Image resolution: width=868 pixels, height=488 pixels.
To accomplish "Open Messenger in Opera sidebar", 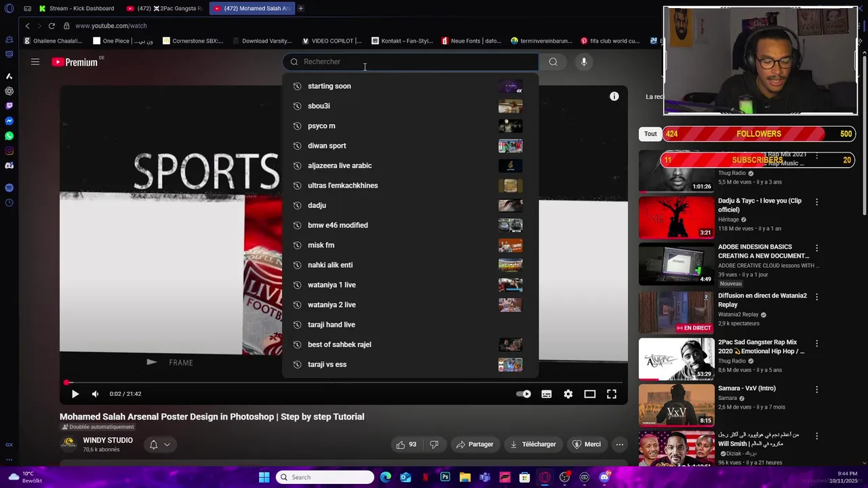I will pos(9,121).
